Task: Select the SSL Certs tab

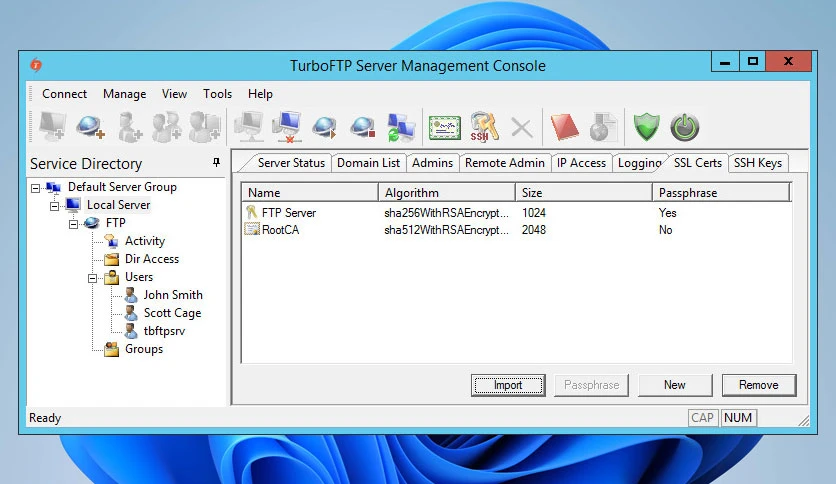Action: pos(698,163)
